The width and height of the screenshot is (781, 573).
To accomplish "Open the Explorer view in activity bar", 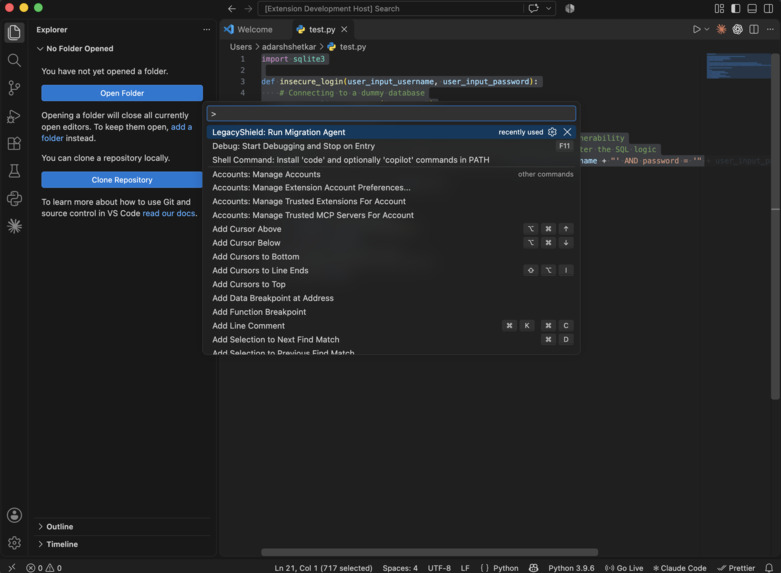I will click(x=14, y=33).
